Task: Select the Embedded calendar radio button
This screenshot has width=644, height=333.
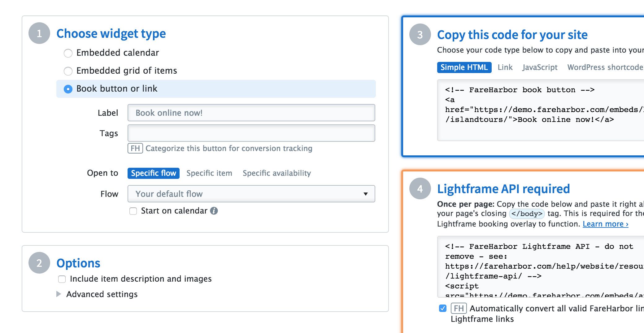Action: (68, 53)
